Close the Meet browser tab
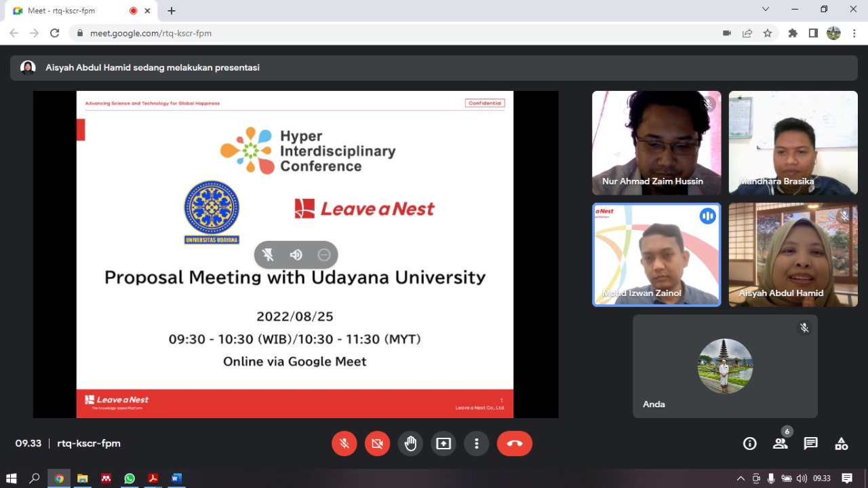This screenshot has height=488, width=868. pyautogui.click(x=147, y=11)
